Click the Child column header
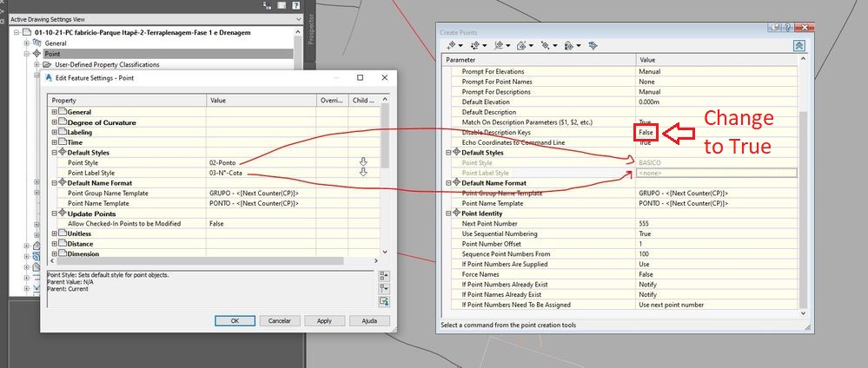This screenshot has height=368, width=868. 364,101
